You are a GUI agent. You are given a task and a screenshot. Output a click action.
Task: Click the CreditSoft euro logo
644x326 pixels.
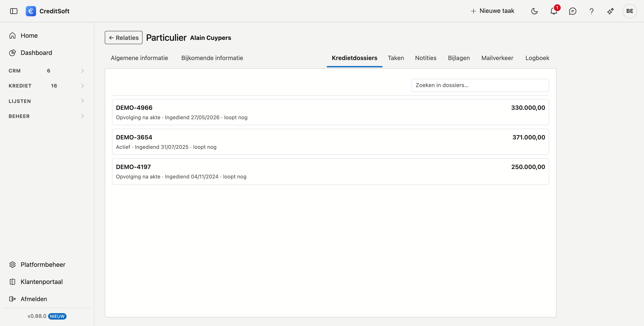[31, 11]
